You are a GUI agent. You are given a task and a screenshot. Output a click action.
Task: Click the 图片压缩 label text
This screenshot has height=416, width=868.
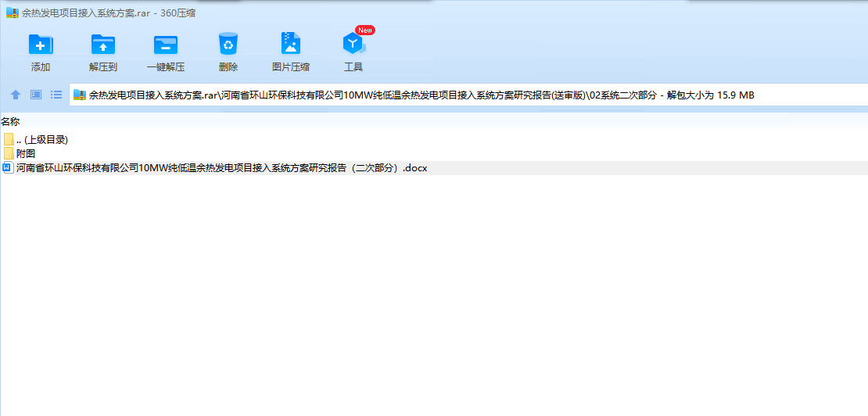click(291, 67)
